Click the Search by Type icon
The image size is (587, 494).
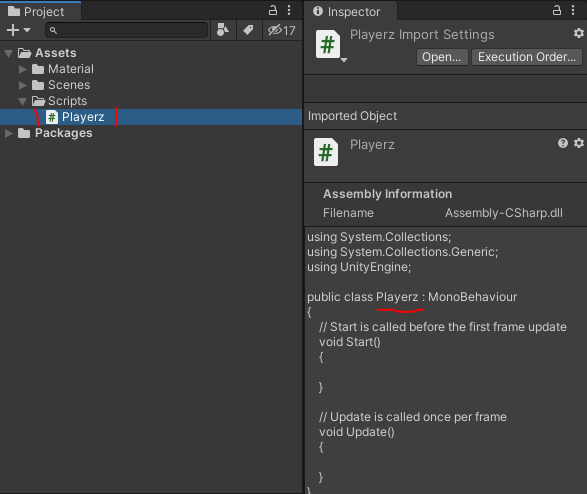[223, 30]
